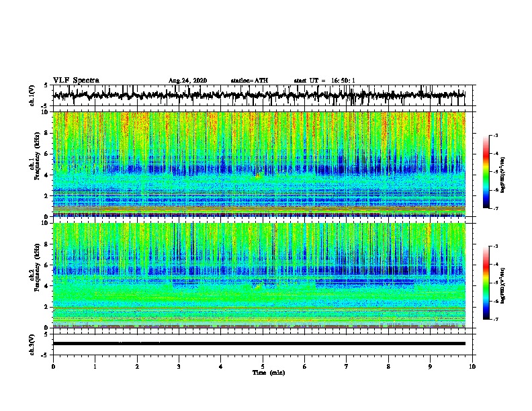Click ch.2 frequency tick label "6"
The width and height of the screenshot is (532, 411).
[x=46, y=265]
